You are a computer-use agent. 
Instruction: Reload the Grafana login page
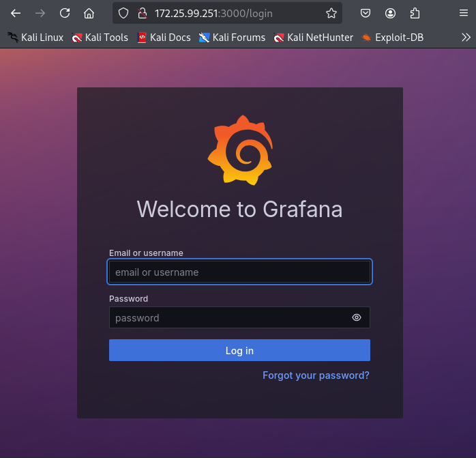click(x=65, y=13)
